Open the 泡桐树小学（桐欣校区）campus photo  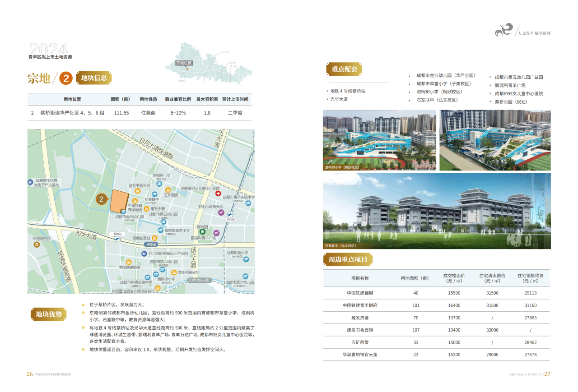coord(379,140)
